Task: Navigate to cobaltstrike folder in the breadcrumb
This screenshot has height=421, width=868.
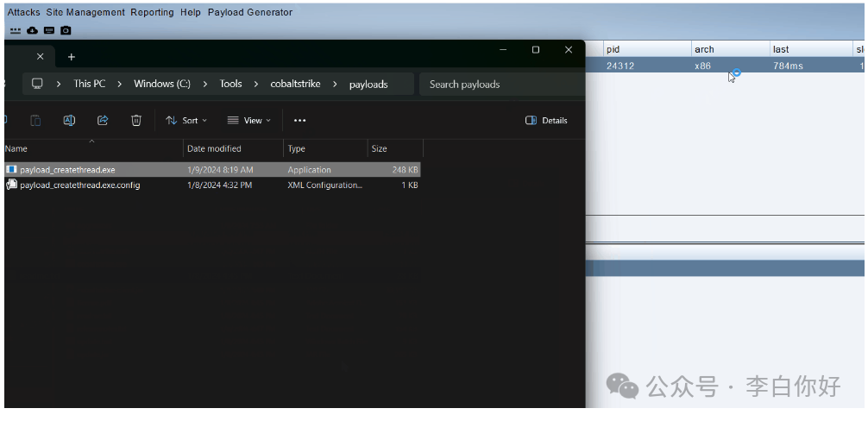Action: pos(296,84)
